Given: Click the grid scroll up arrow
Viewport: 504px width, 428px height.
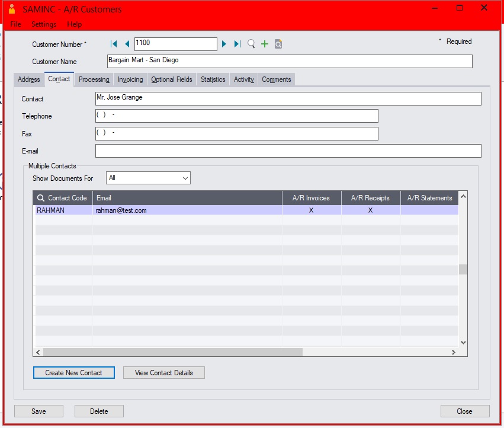Looking at the screenshot, I should (463, 196).
